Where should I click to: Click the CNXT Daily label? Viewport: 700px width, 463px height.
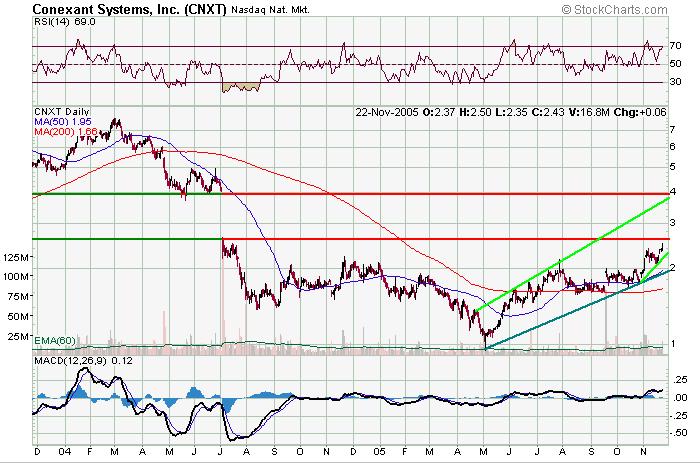pyautogui.click(x=62, y=112)
